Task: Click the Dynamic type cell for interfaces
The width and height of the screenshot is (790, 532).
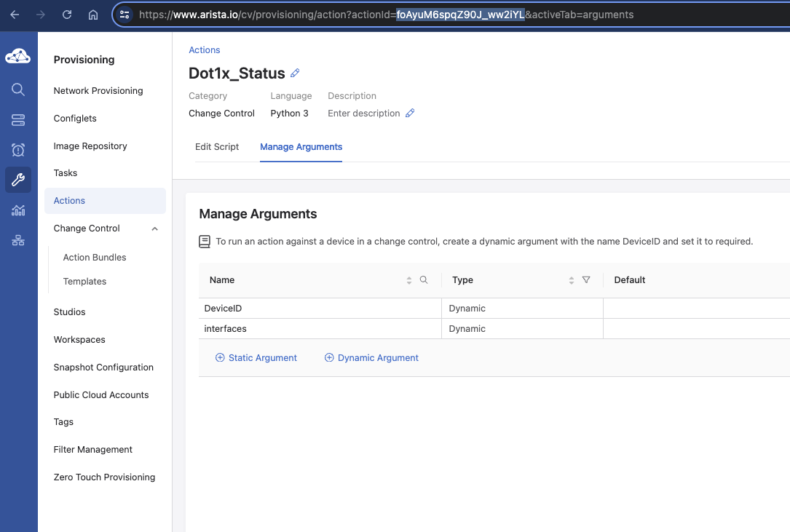Action: tap(523, 328)
